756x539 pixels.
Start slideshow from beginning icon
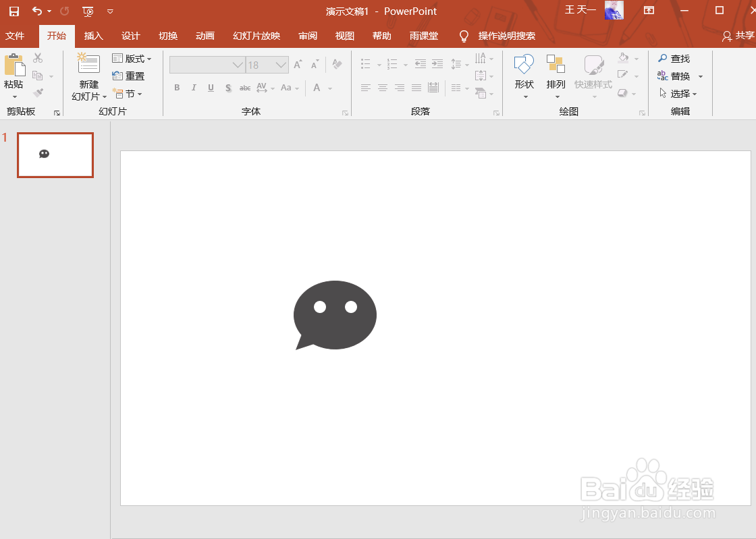click(88, 11)
